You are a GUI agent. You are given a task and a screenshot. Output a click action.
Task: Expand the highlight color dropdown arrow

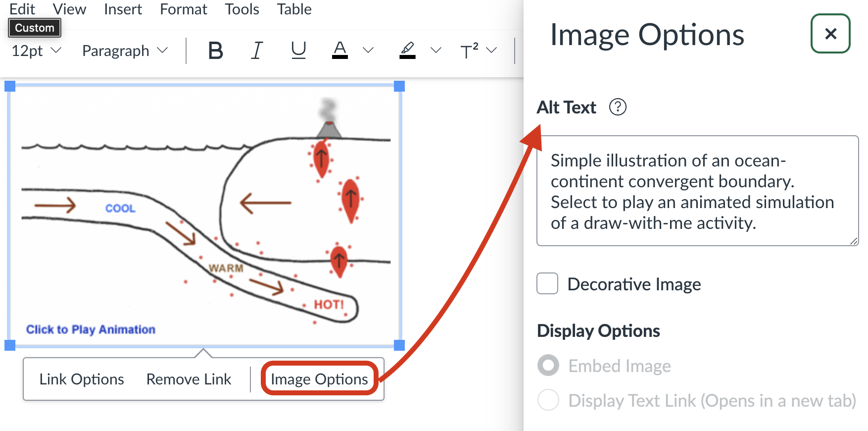tap(435, 51)
